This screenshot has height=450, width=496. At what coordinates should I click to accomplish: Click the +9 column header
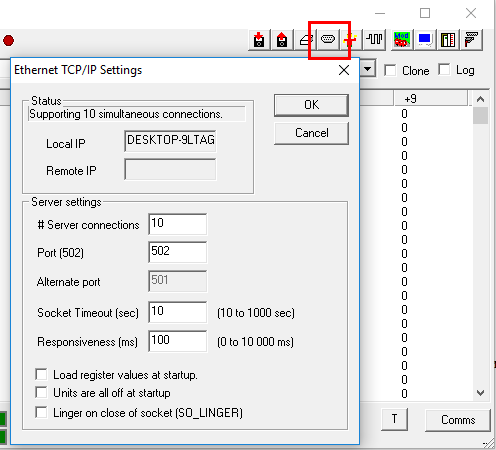(x=431, y=99)
